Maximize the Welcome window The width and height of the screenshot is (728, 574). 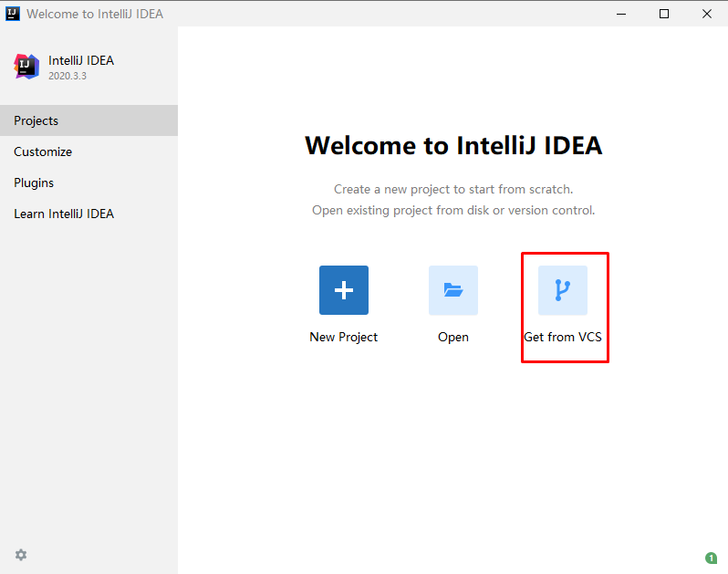pos(664,14)
